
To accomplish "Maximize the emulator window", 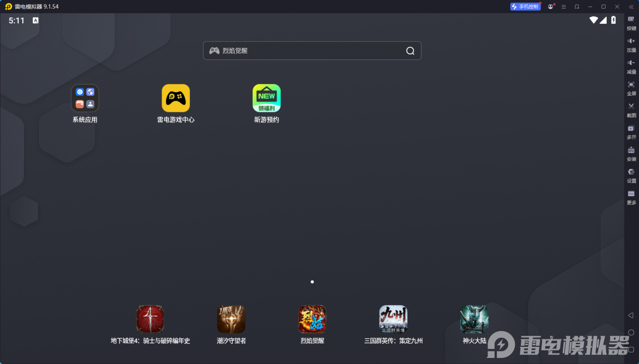I will [x=603, y=7].
